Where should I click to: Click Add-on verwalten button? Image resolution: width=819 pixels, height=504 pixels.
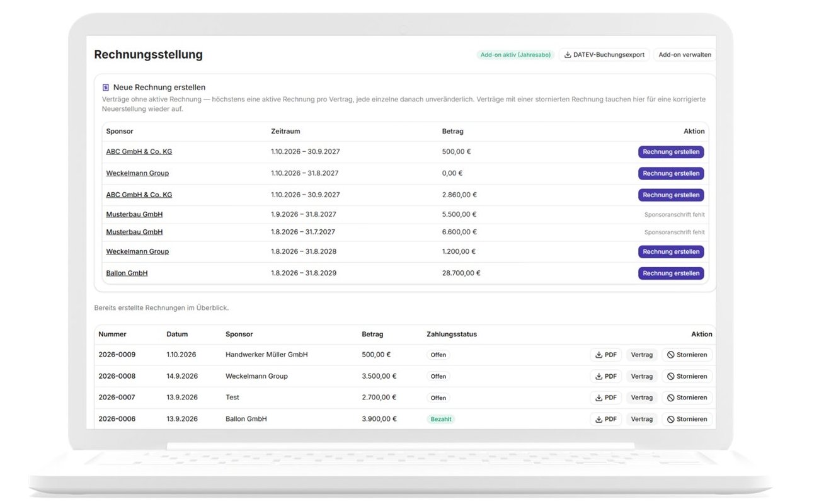(685, 55)
